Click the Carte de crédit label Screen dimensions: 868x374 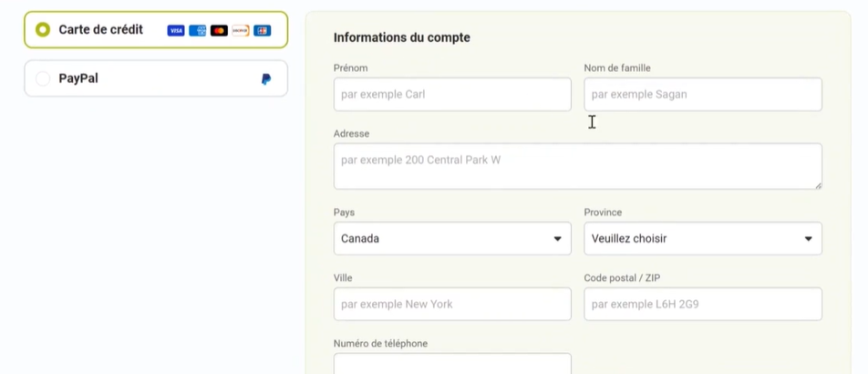(x=100, y=30)
